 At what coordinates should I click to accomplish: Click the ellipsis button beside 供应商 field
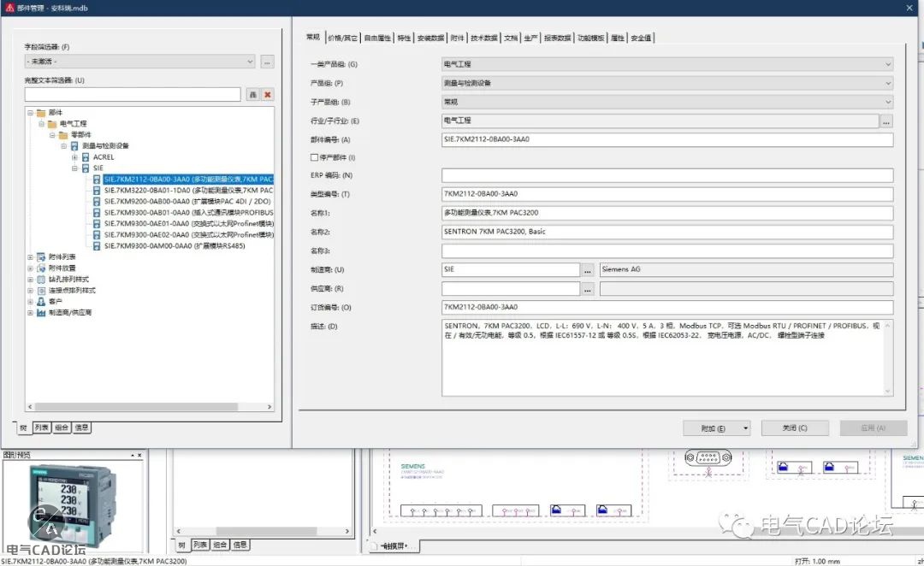point(588,289)
